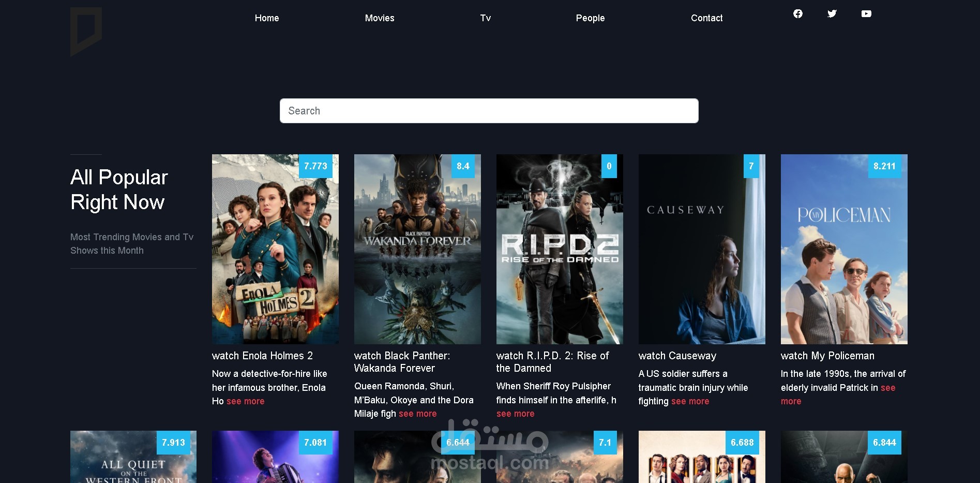
Task: Open the Twitter social icon
Action: (832, 14)
